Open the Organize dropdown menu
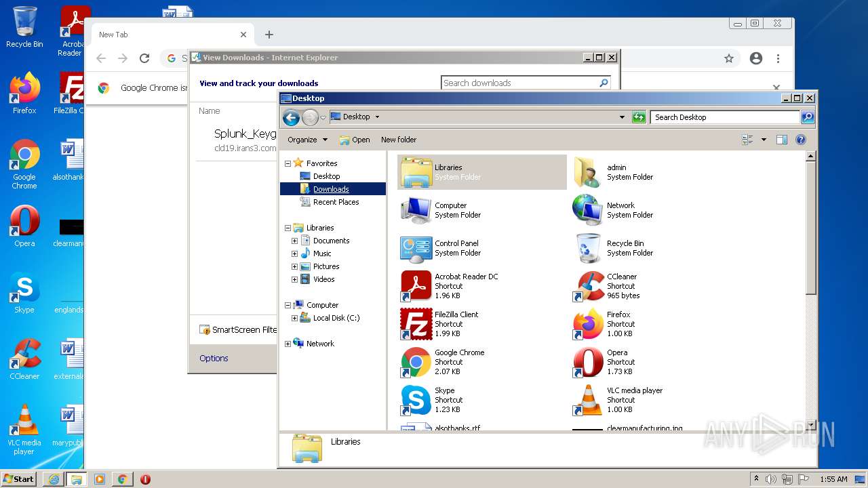Screen dimensions: 868x488 click(307, 140)
